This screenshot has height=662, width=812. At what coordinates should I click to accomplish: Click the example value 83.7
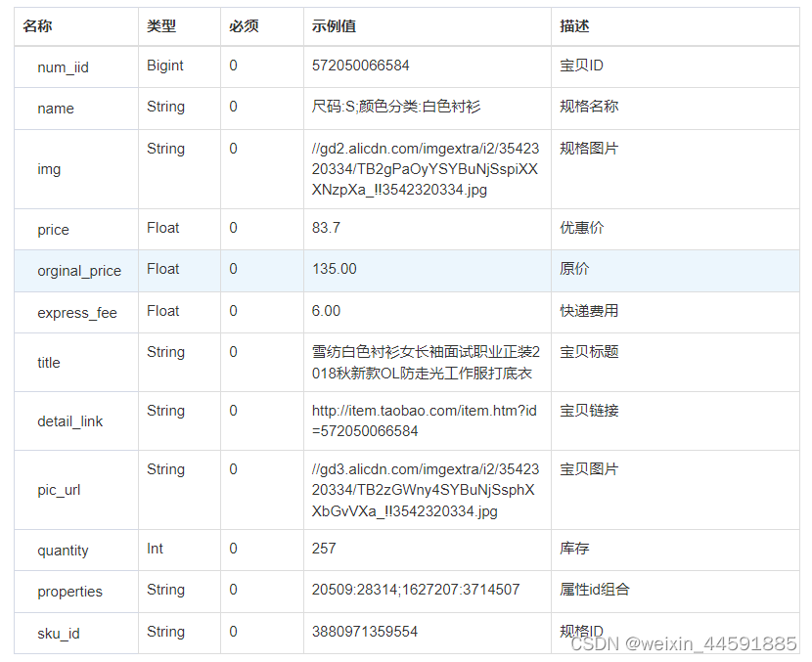click(x=326, y=228)
